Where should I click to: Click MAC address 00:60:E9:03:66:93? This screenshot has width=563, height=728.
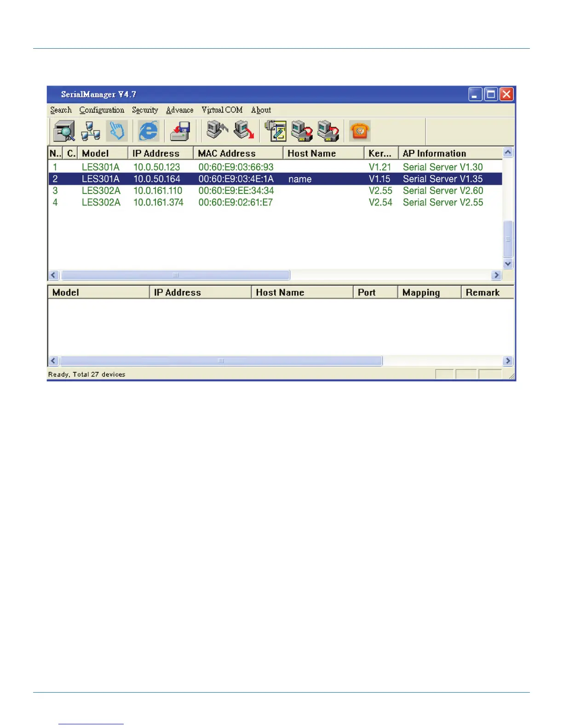point(236,167)
